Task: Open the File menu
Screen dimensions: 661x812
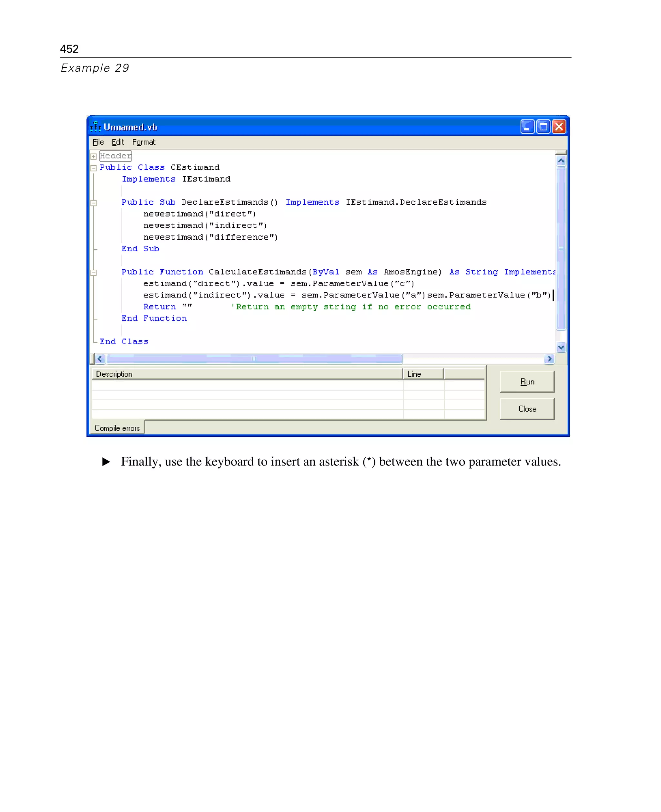Action: pyautogui.click(x=98, y=142)
